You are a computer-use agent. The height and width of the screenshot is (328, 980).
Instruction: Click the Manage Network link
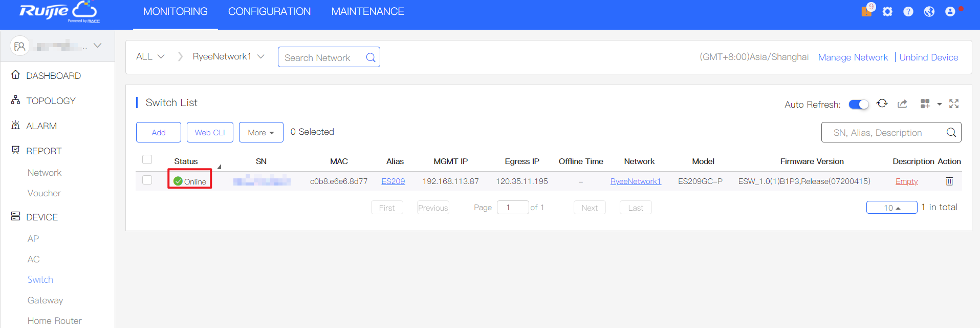click(x=853, y=57)
